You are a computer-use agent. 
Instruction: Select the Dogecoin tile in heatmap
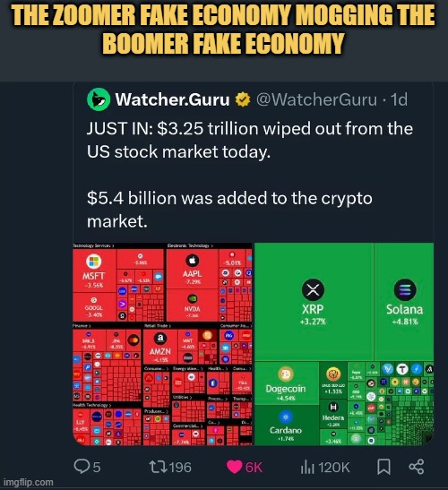click(x=286, y=383)
